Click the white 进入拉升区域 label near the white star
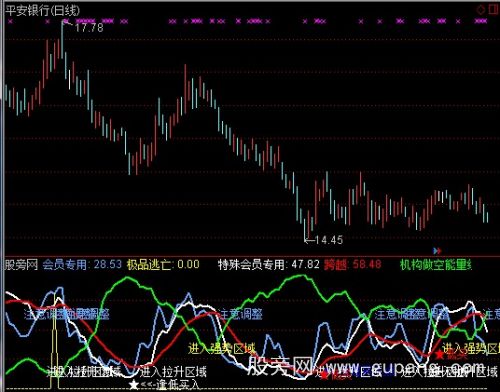This screenshot has height=392, width=500. click(173, 371)
